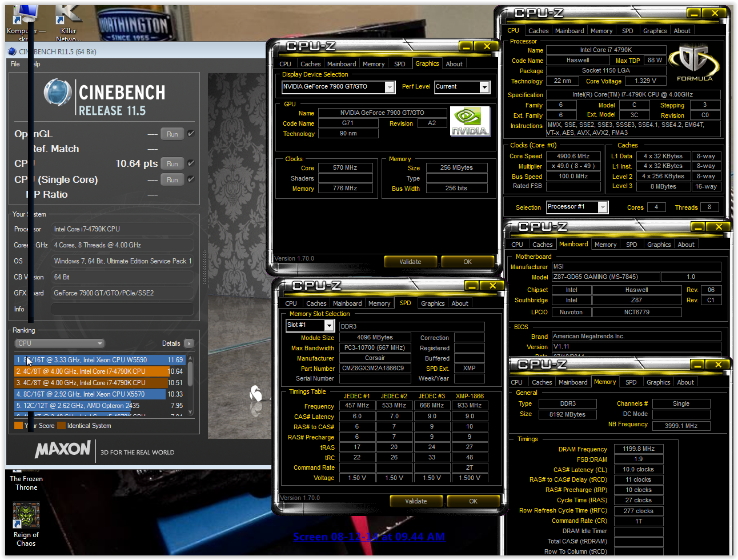The image size is (738, 560).
Task: Click the model field Z87-GD65 GAMING (MS-7845)
Action: click(605, 277)
